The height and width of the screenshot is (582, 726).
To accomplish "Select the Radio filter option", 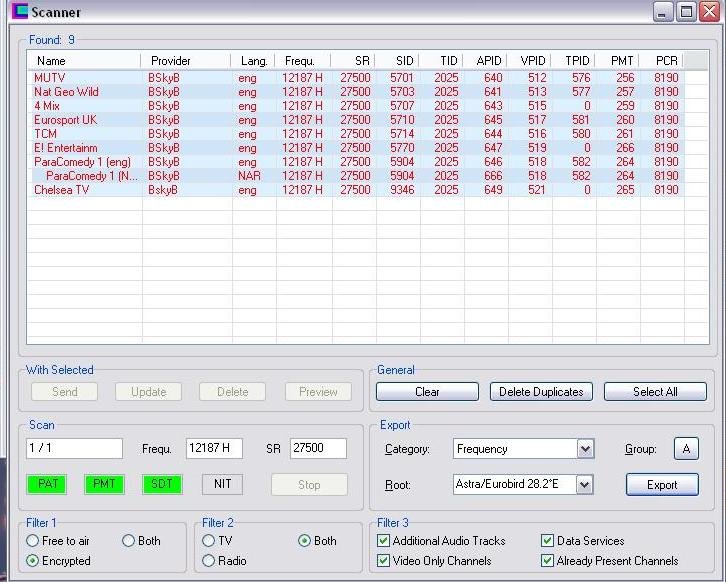I will coord(209,561).
